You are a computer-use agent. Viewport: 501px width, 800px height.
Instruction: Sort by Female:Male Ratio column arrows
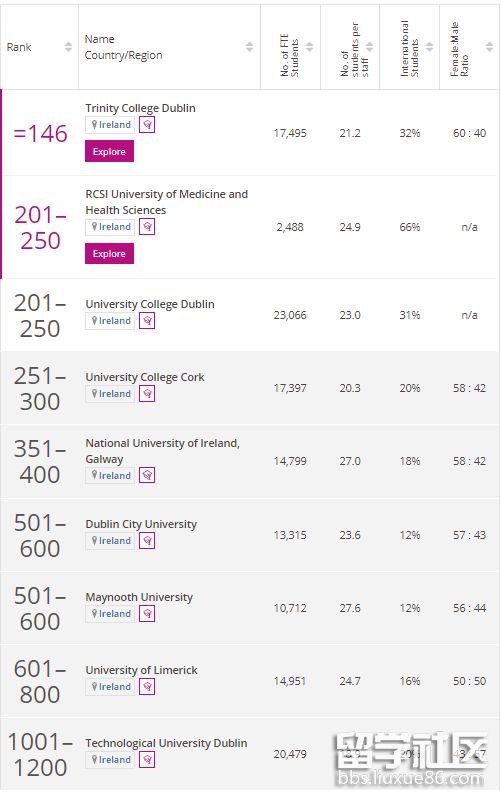click(490, 47)
